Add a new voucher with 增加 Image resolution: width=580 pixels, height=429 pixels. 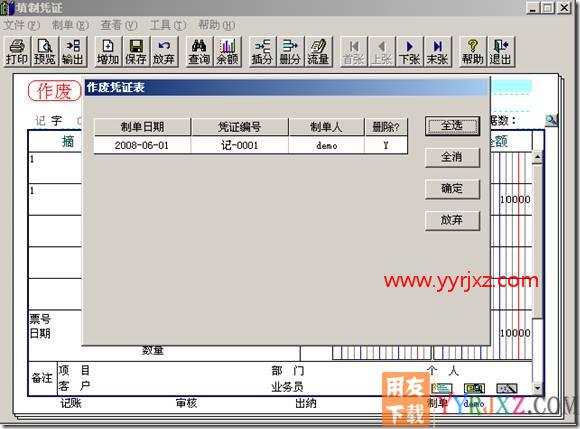[108, 52]
